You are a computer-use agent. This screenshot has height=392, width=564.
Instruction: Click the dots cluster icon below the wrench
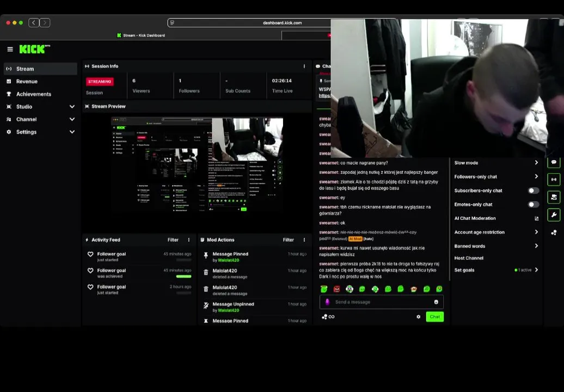pos(554,232)
